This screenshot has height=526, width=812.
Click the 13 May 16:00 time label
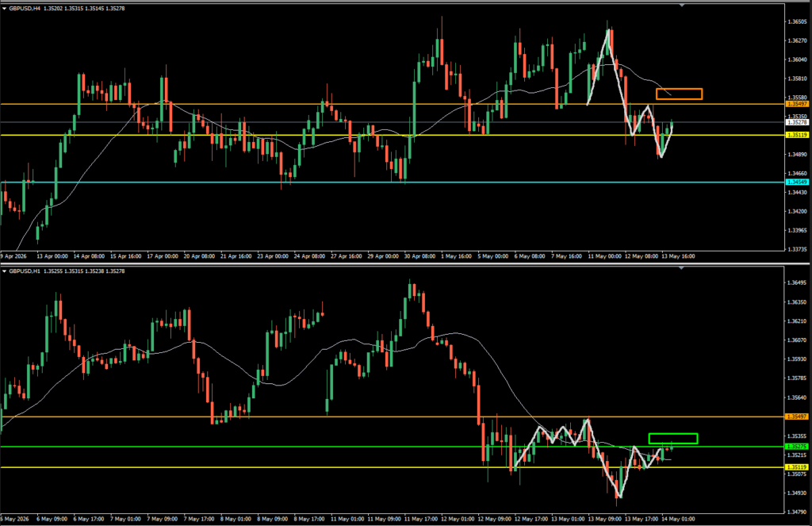[678, 256]
